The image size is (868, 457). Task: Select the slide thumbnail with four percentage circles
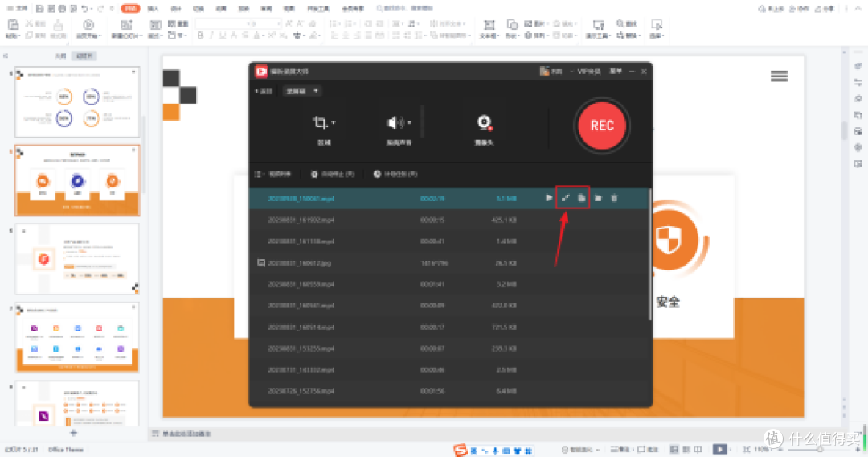(x=77, y=102)
